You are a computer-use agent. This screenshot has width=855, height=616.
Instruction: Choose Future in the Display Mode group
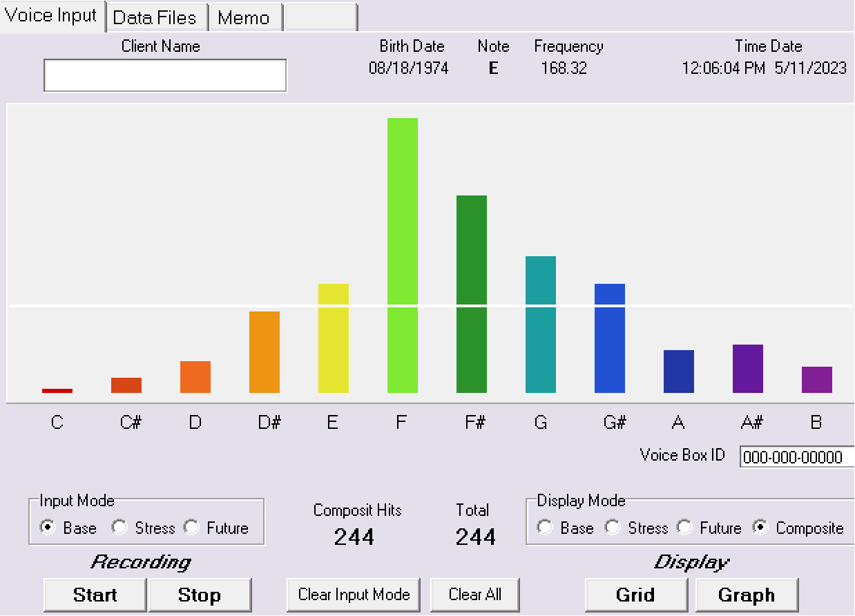(x=684, y=528)
